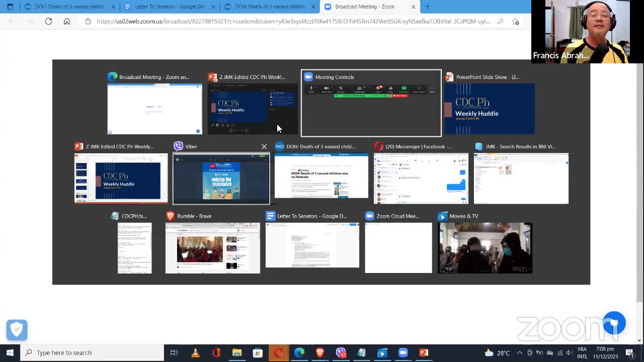The width and height of the screenshot is (644, 362).
Task: Open the tab actions menu icon
Action: point(10,7)
